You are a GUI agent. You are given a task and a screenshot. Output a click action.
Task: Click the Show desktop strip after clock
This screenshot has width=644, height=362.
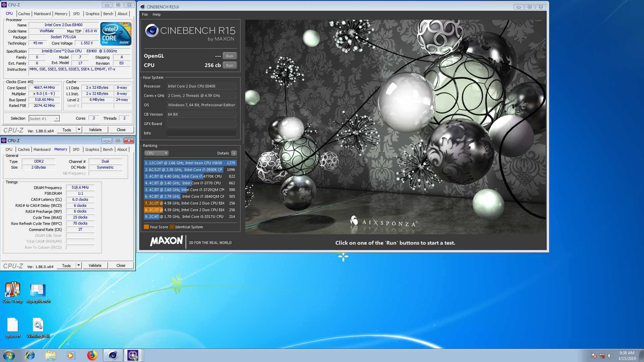pyautogui.click(x=641, y=355)
